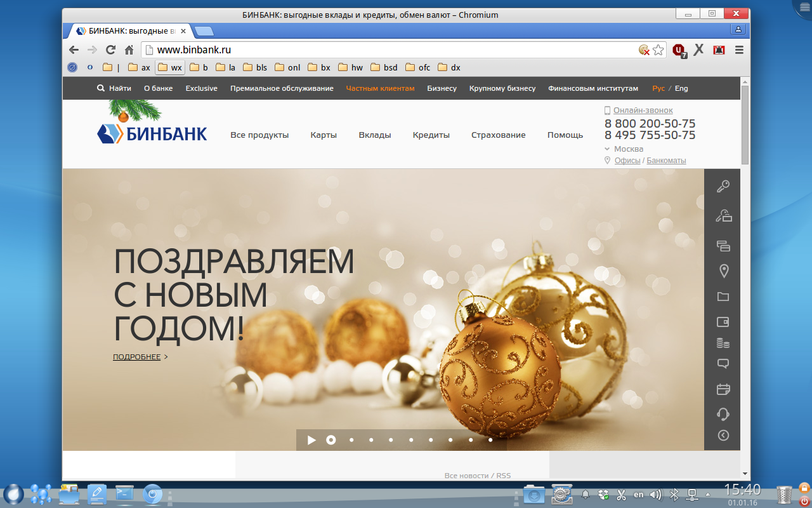Click the folder icon in the dark sidebar
Viewport: 812px width, 508px height.
(x=723, y=297)
